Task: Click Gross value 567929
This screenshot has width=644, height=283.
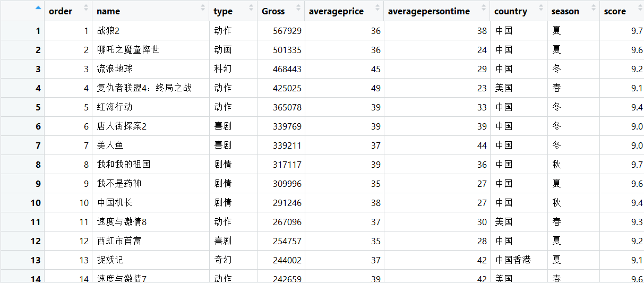Action: 287,31
